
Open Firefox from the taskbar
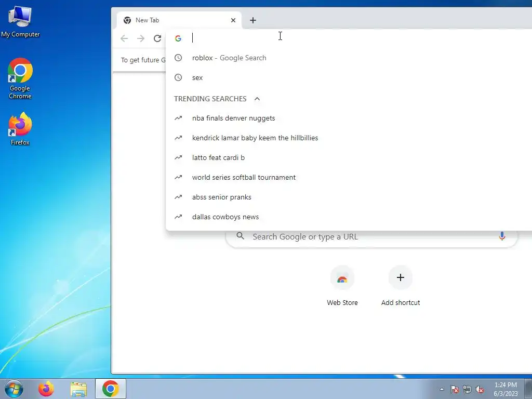[46, 389]
